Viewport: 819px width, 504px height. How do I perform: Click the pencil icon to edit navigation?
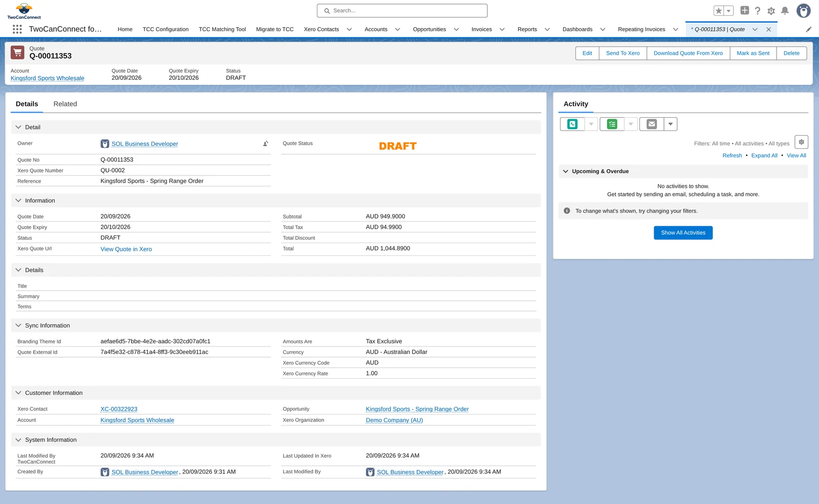coord(809,30)
